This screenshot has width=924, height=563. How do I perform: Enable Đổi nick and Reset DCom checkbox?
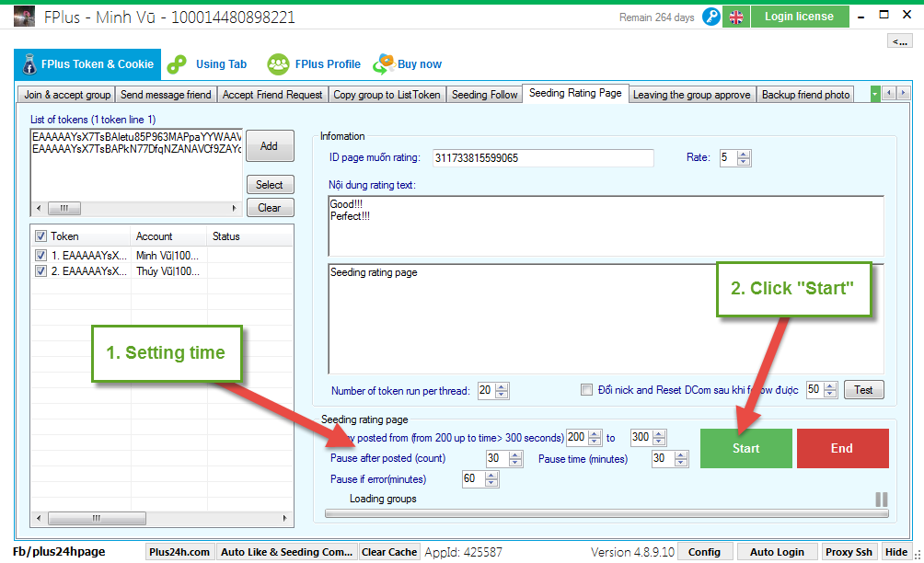click(x=586, y=390)
